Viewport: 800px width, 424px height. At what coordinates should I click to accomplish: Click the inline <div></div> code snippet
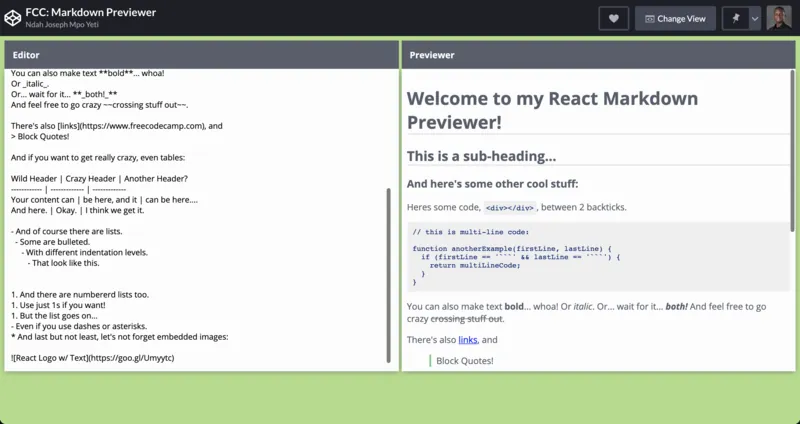(x=510, y=208)
